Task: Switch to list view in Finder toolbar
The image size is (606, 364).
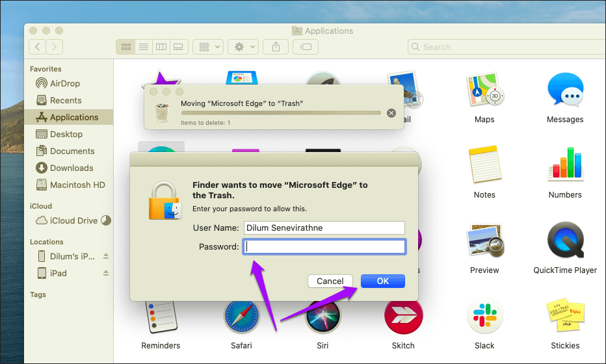Action: (144, 47)
